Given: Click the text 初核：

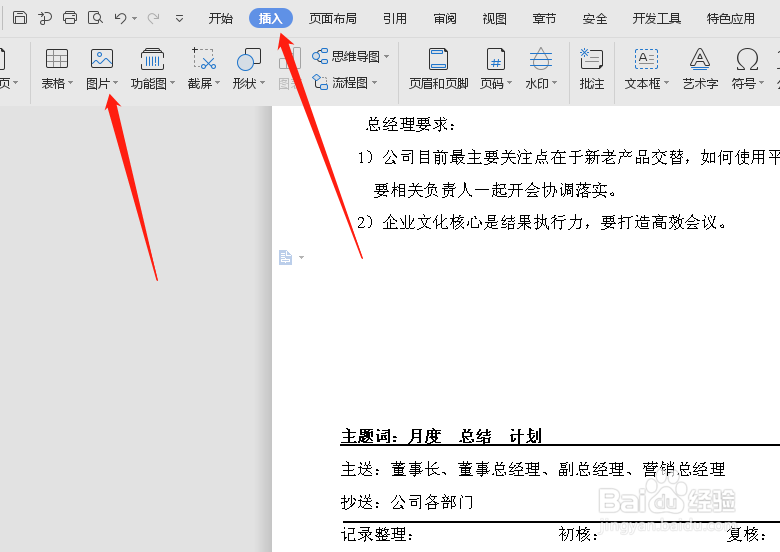Looking at the screenshot, I should click(x=579, y=535).
